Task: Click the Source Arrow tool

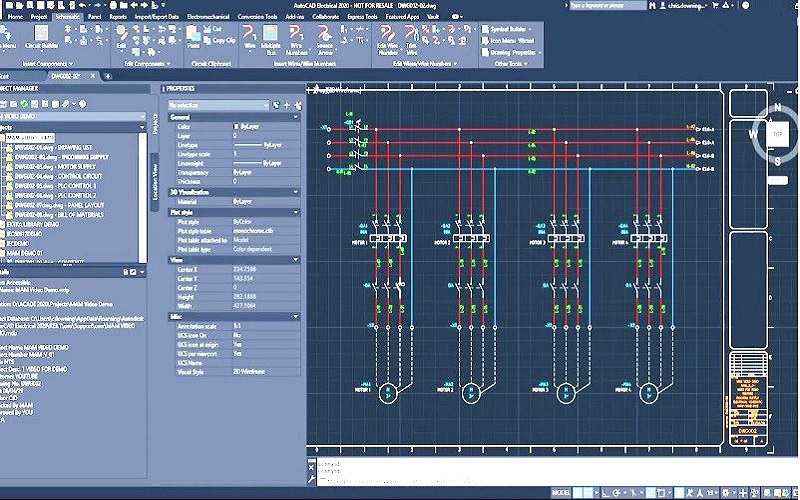Action: [324, 40]
